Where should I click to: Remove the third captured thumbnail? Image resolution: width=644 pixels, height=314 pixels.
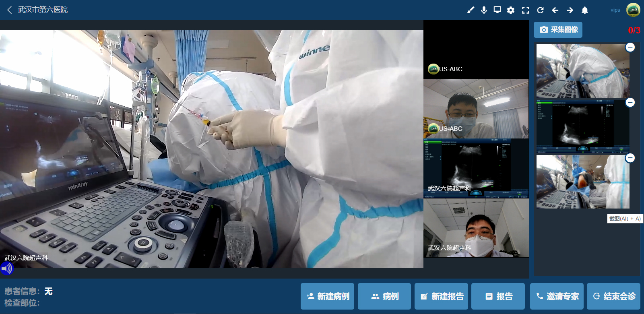630,158
